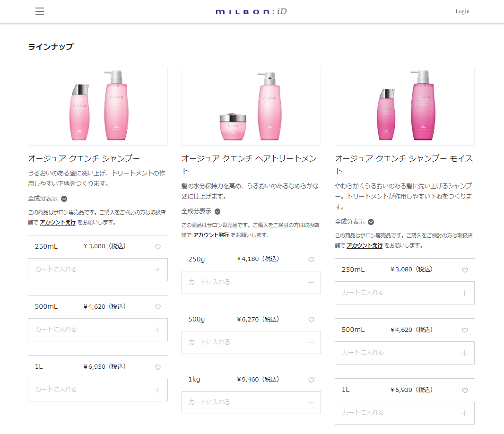Favorite the 1L Shampoo Moist heart
Image resolution: width=504 pixels, height=434 pixels.
pyautogui.click(x=465, y=391)
